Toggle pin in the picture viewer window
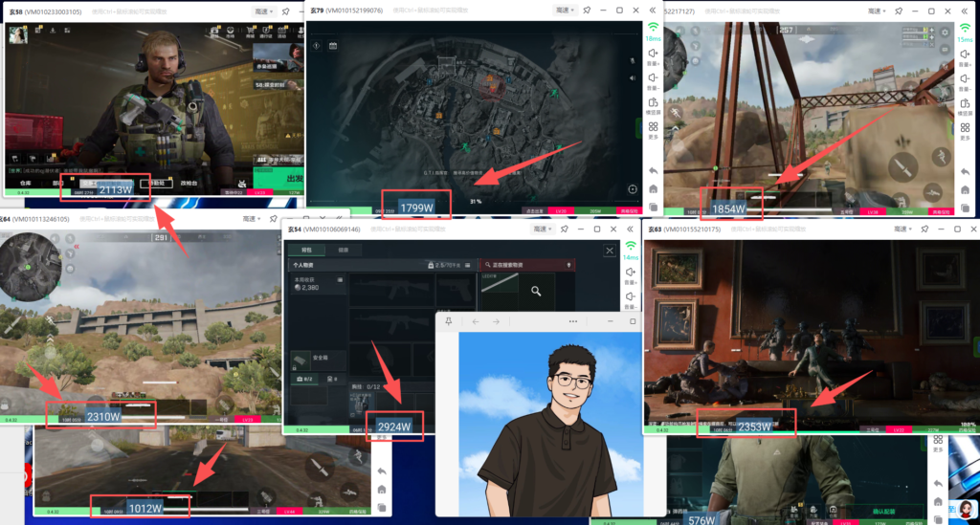Viewport: 980px width, 525px height. click(448, 321)
